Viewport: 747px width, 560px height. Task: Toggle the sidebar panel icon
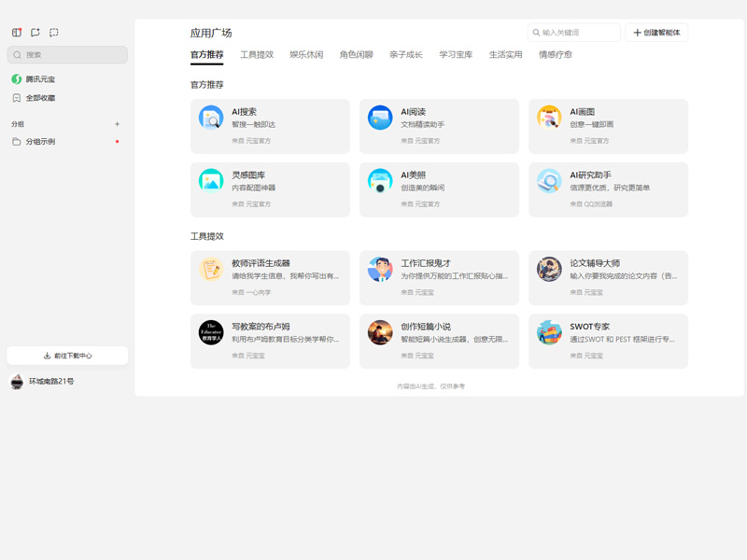coord(17,33)
